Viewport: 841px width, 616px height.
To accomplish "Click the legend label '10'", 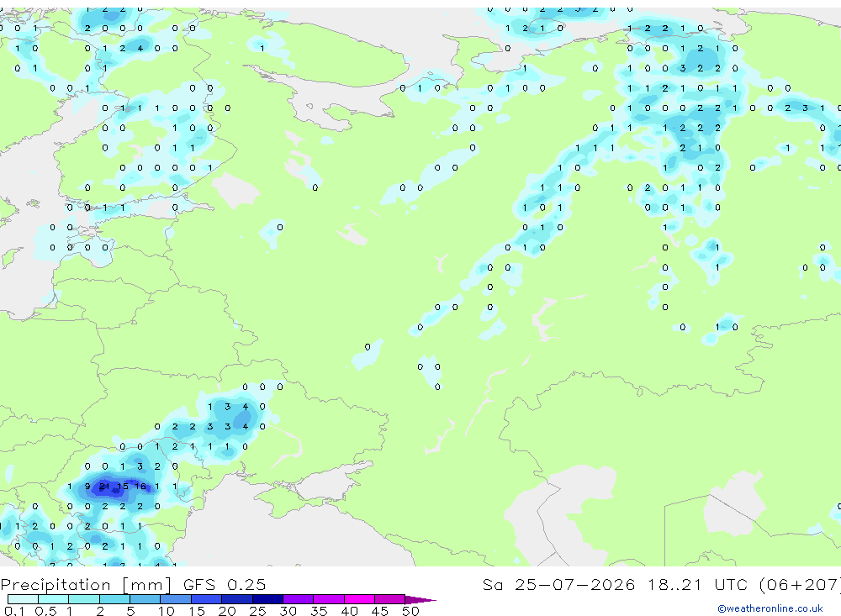I will (x=167, y=611).
